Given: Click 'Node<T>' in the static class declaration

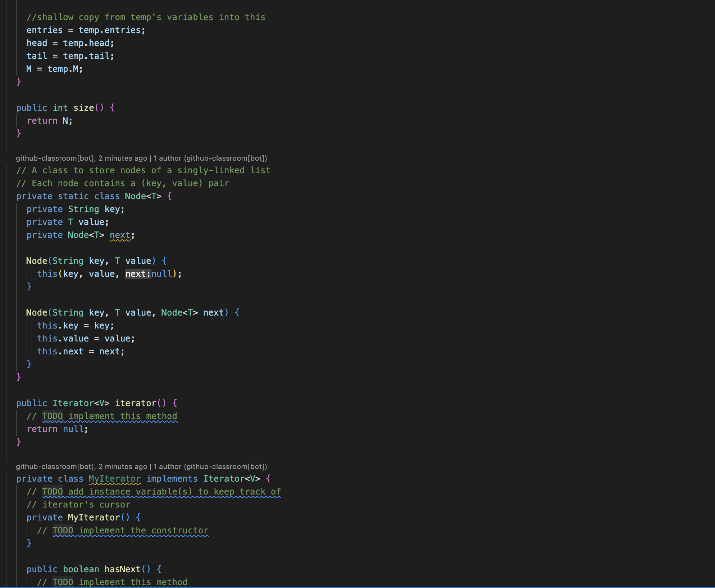Looking at the screenshot, I should [x=143, y=196].
